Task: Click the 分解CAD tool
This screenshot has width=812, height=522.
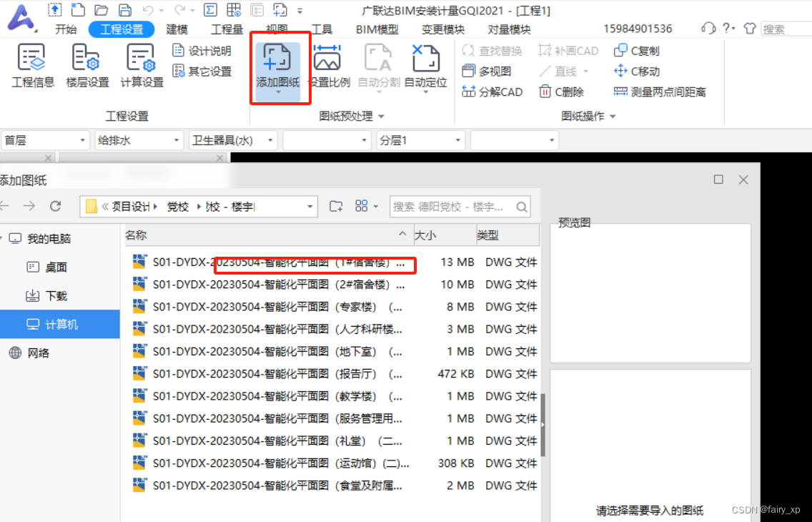Action: pos(492,92)
